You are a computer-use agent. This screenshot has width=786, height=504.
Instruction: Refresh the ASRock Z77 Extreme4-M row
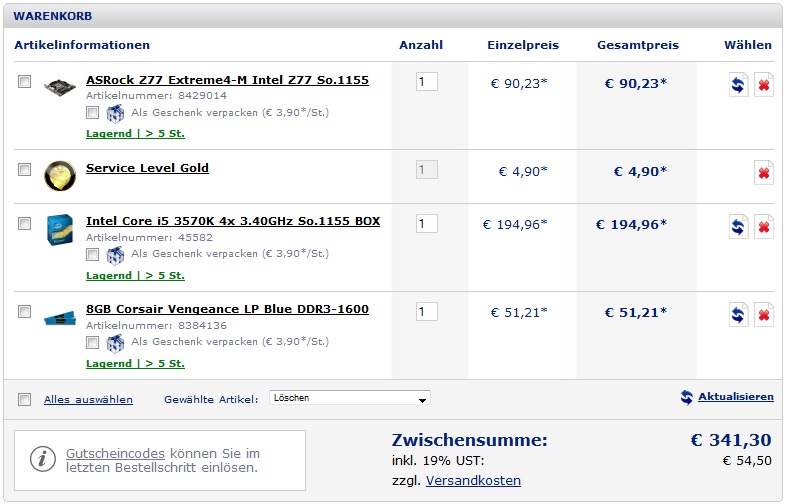(x=738, y=84)
